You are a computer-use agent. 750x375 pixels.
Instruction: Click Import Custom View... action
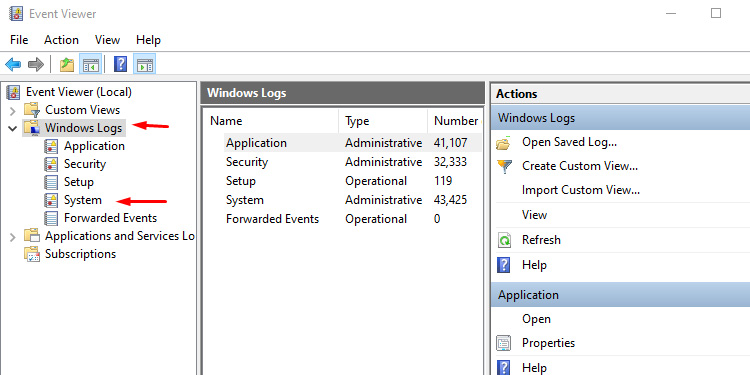(581, 190)
